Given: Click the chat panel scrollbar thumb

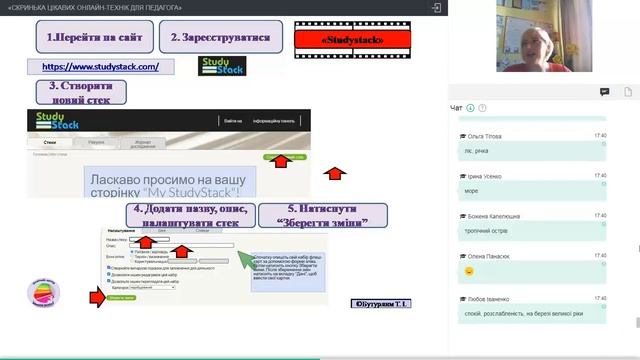Looking at the screenshot, I should click(638, 322).
